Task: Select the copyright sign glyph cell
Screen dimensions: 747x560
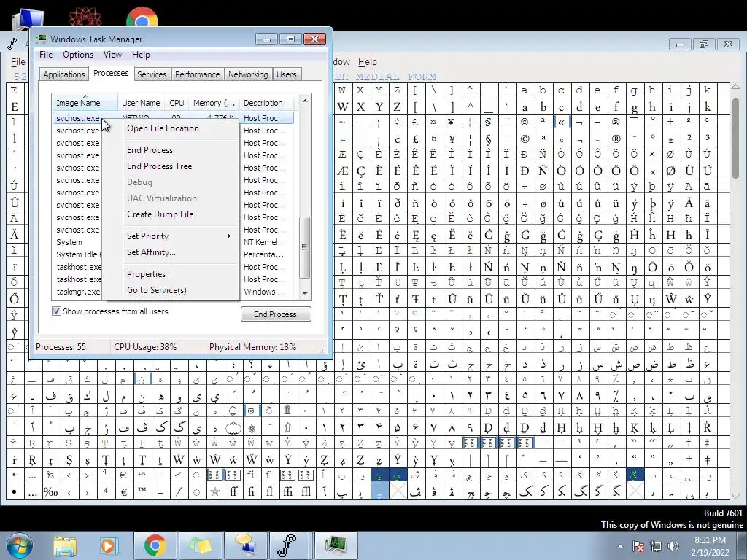Action: click(525, 139)
